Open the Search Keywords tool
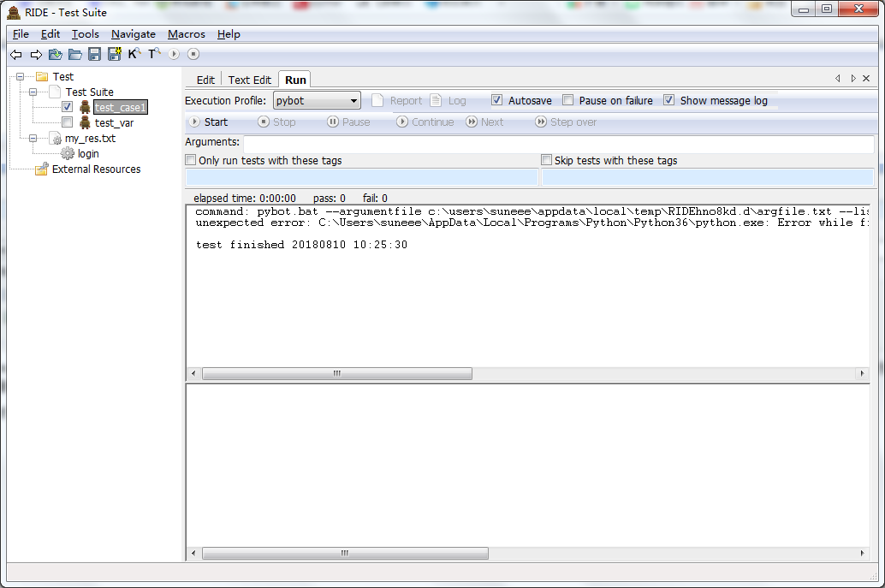The image size is (885, 588). [134, 53]
